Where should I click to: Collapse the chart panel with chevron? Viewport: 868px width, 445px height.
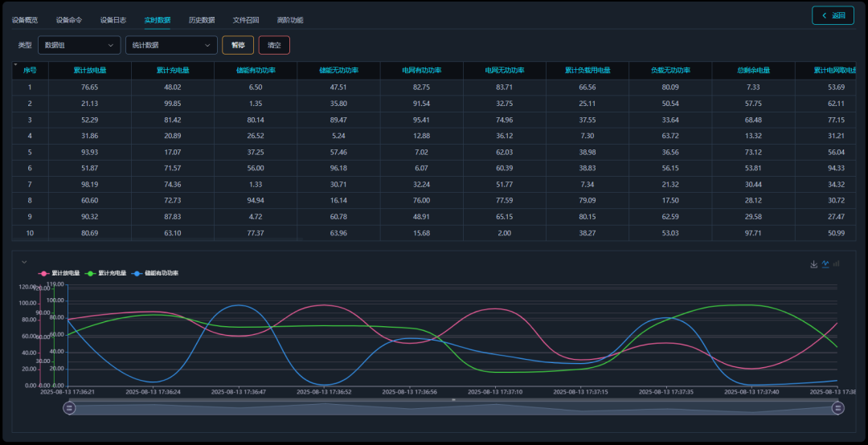[x=24, y=262]
